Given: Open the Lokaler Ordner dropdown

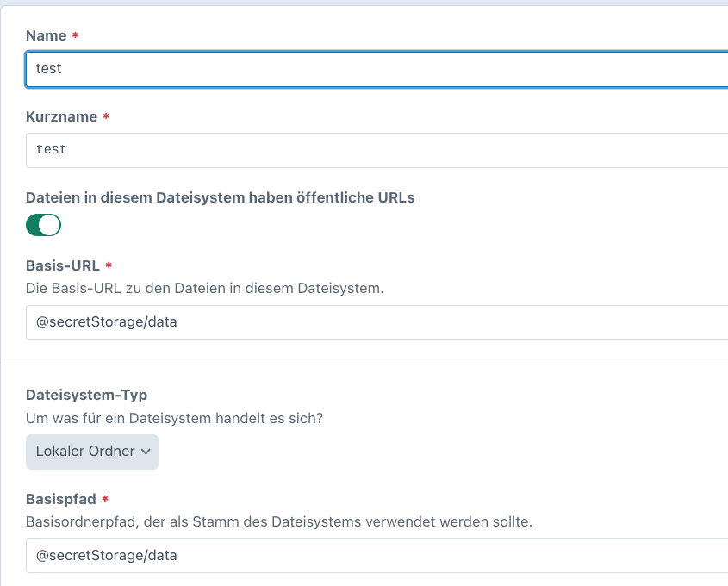Looking at the screenshot, I should (91, 452).
